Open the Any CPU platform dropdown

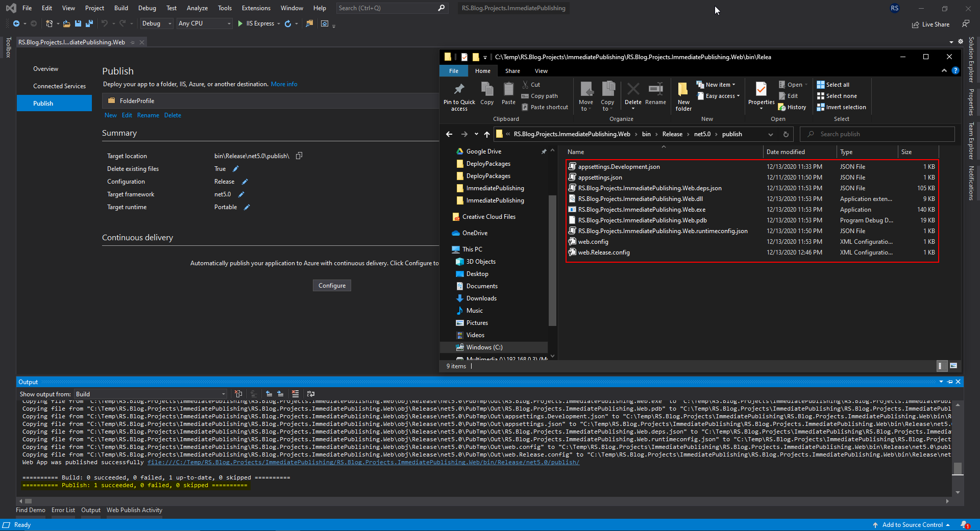coord(204,23)
